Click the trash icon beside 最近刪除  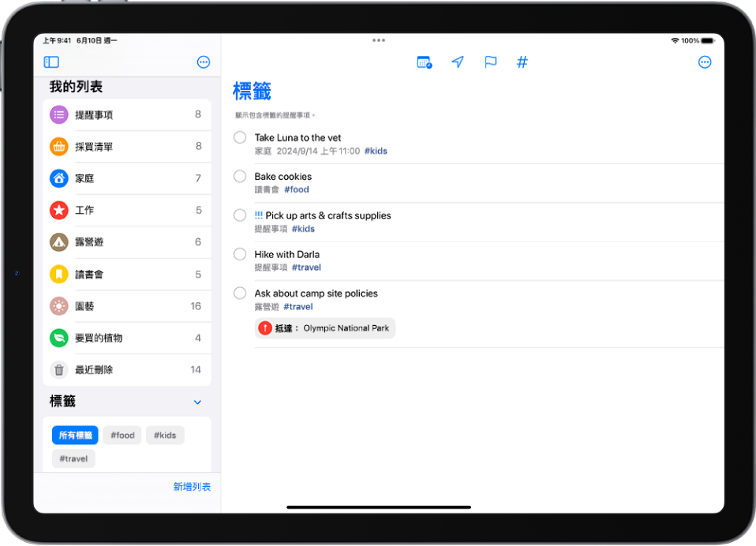pyautogui.click(x=58, y=370)
